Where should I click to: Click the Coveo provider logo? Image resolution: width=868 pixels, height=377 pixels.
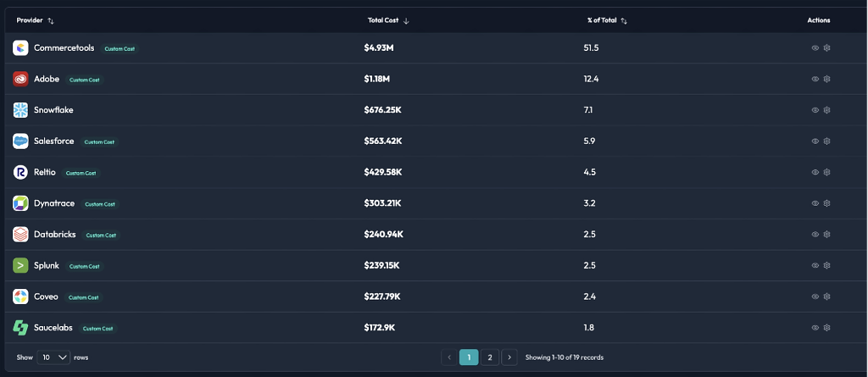coord(20,297)
